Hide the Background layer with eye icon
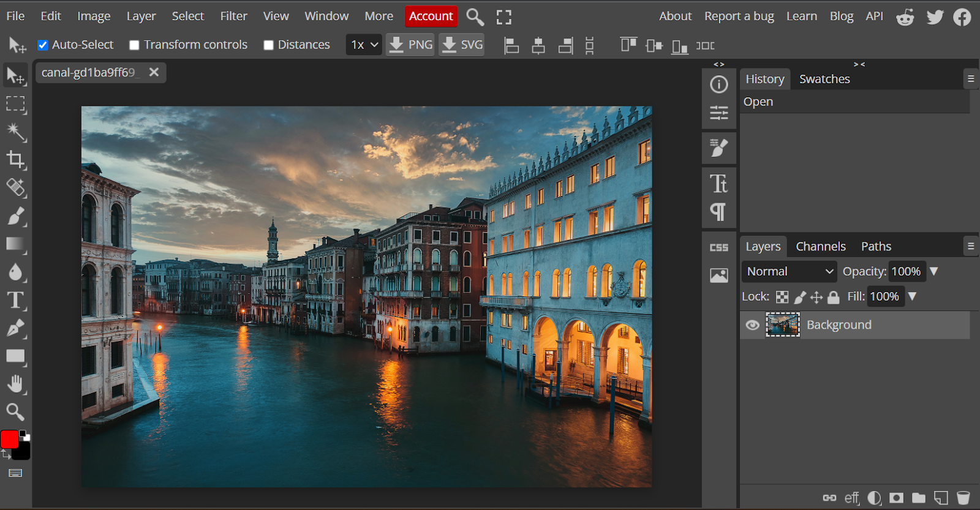The image size is (980, 510). point(752,325)
